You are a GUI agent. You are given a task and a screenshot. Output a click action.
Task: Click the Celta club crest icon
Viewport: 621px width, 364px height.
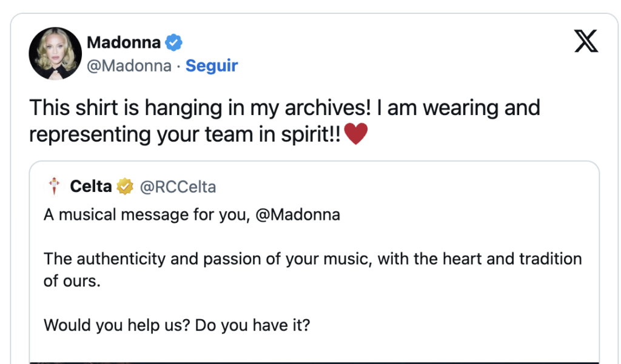55,187
